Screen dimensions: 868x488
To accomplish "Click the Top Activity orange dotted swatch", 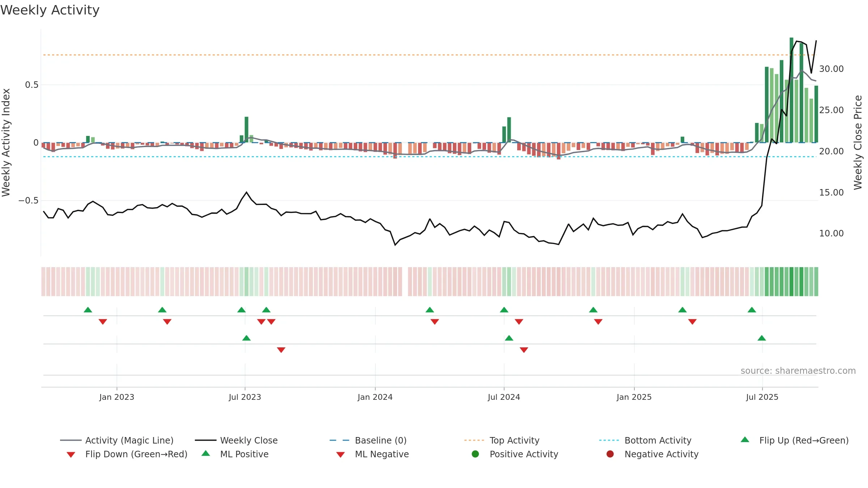I will pos(474,440).
